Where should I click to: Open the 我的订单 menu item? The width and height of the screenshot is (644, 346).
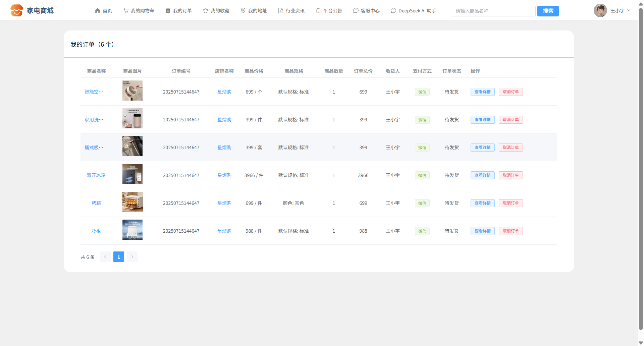coord(179,11)
